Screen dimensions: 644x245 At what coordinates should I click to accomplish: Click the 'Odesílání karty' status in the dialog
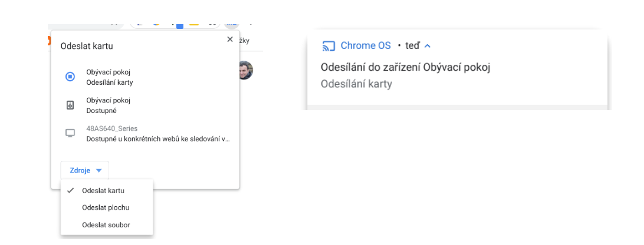click(110, 82)
